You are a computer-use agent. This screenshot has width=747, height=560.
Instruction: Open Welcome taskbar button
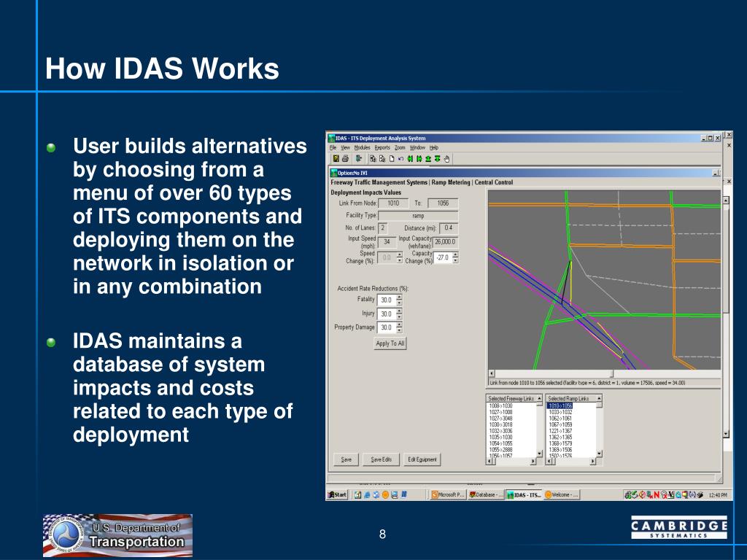(x=562, y=495)
